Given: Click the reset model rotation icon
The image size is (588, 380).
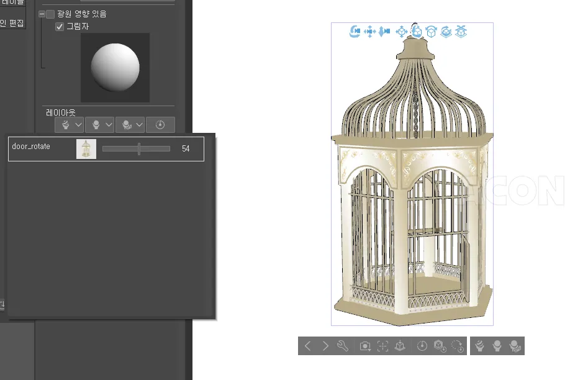Looking at the screenshot, I should (458, 346).
